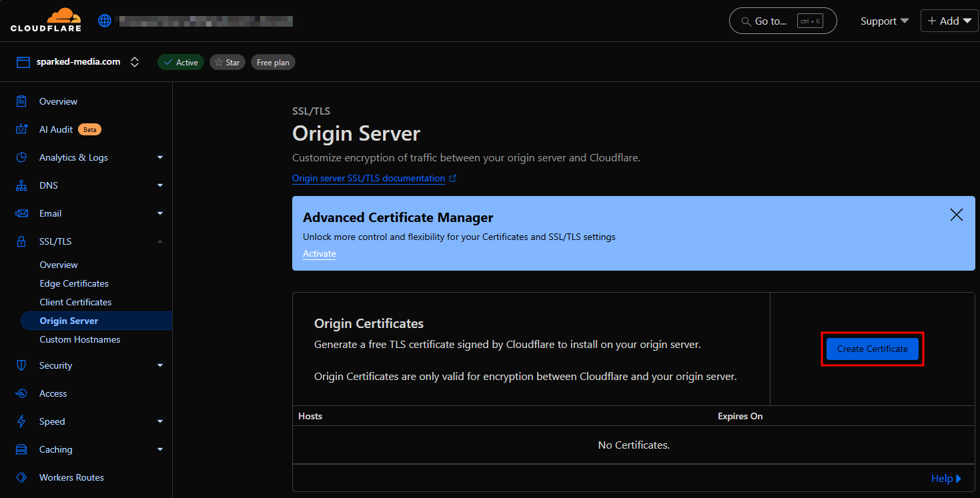Open the Add dropdown button

(x=949, y=21)
